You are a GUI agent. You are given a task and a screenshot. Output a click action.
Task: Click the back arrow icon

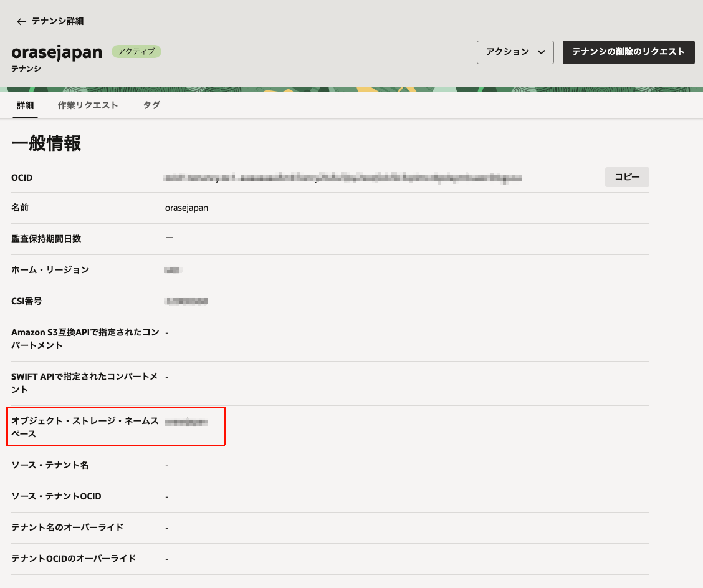coord(21,22)
